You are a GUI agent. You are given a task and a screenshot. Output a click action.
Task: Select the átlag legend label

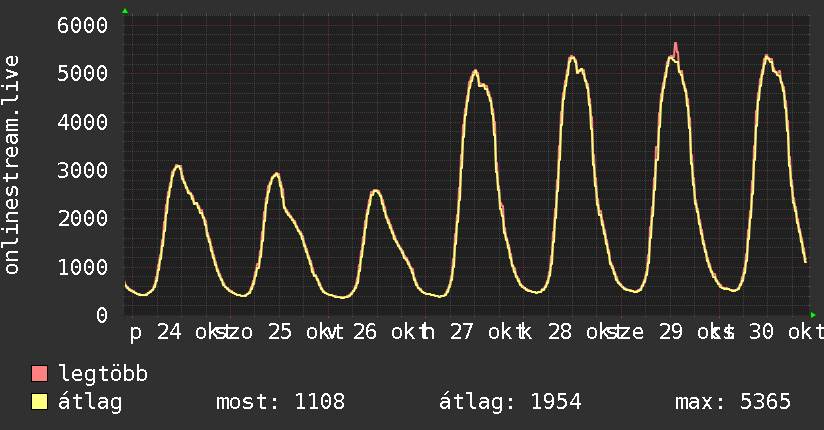pos(90,402)
